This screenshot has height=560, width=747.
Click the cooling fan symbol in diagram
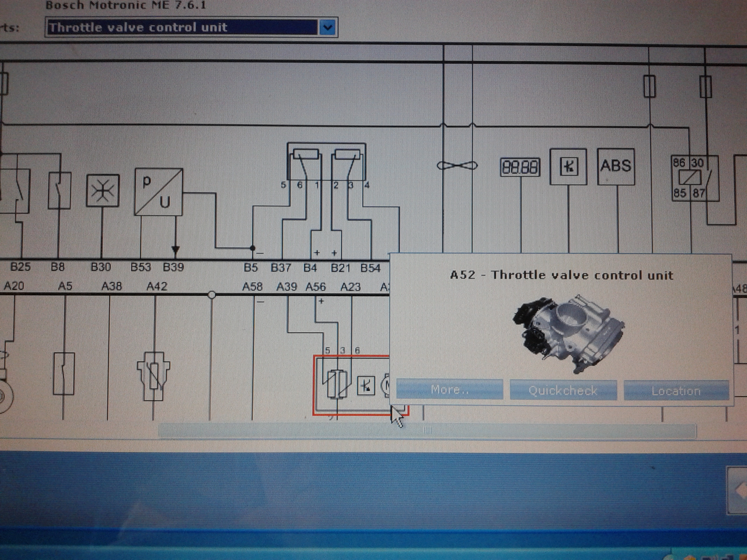[x=457, y=165]
